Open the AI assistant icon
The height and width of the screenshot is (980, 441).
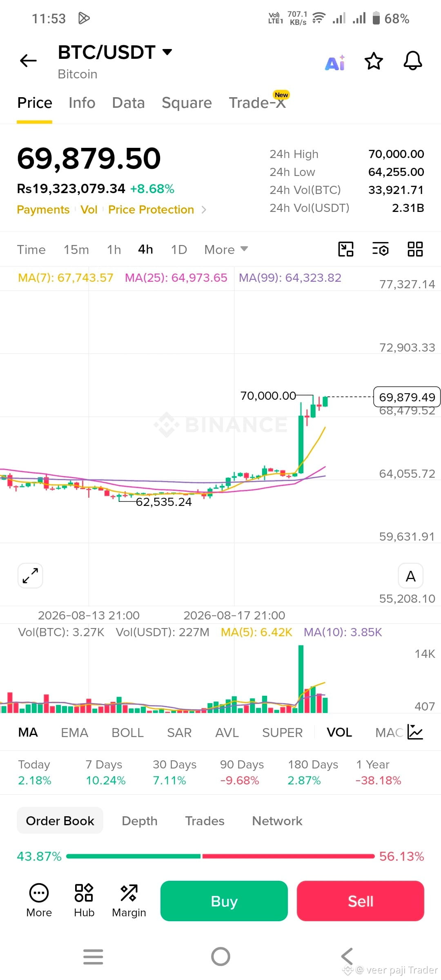pyautogui.click(x=335, y=63)
